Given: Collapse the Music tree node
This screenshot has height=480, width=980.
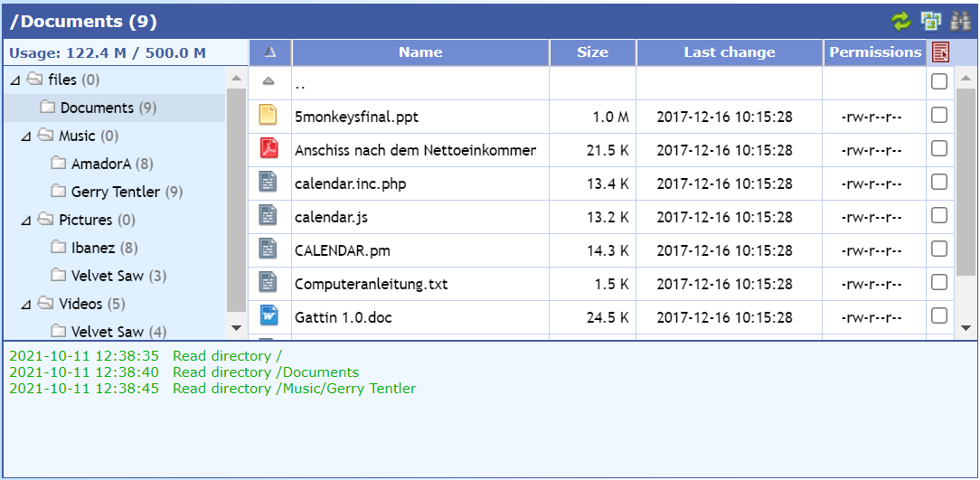Looking at the screenshot, I should pyautogui.click(x=25, y=136).
